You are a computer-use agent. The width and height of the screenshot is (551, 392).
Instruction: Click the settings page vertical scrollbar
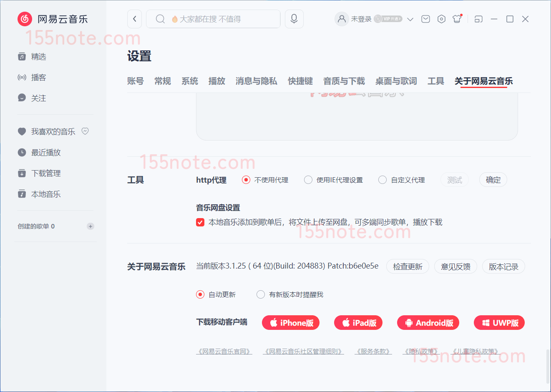click(548, 366)
